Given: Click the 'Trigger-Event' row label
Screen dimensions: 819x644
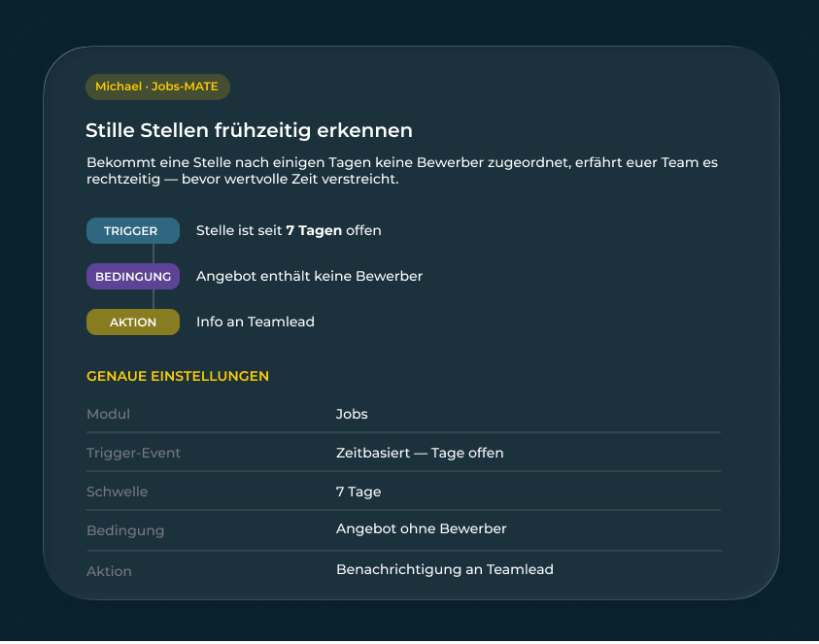Looking at the screenshot, I should 134,453.
